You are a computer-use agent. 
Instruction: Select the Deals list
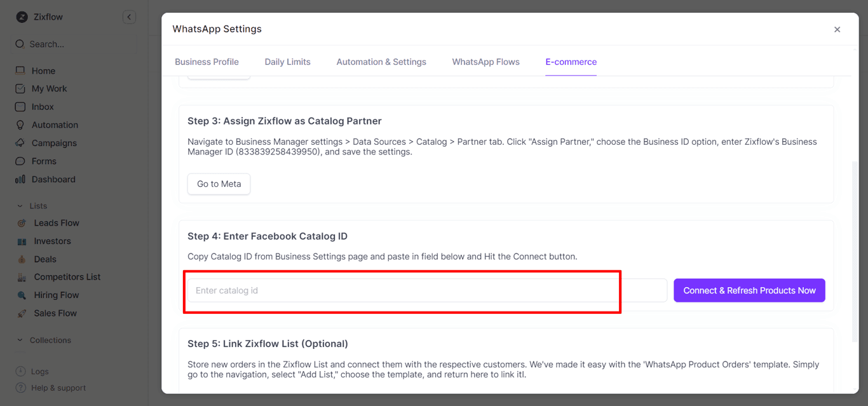(21, 259)
